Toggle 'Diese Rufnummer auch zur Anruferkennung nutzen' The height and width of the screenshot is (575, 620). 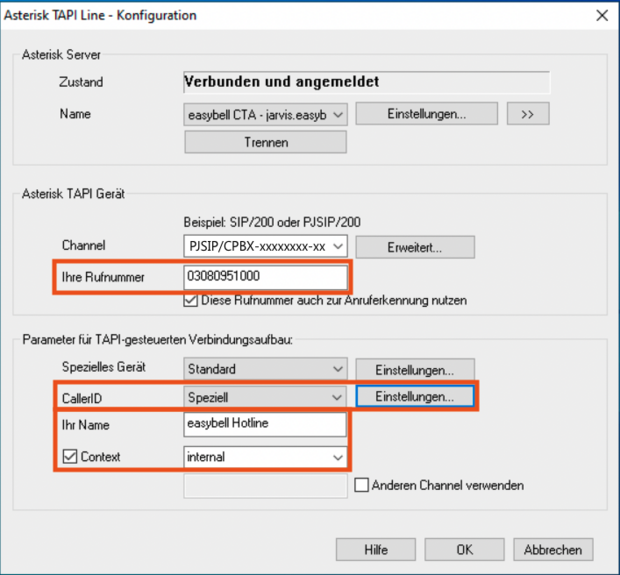click(x=192, y=300)
